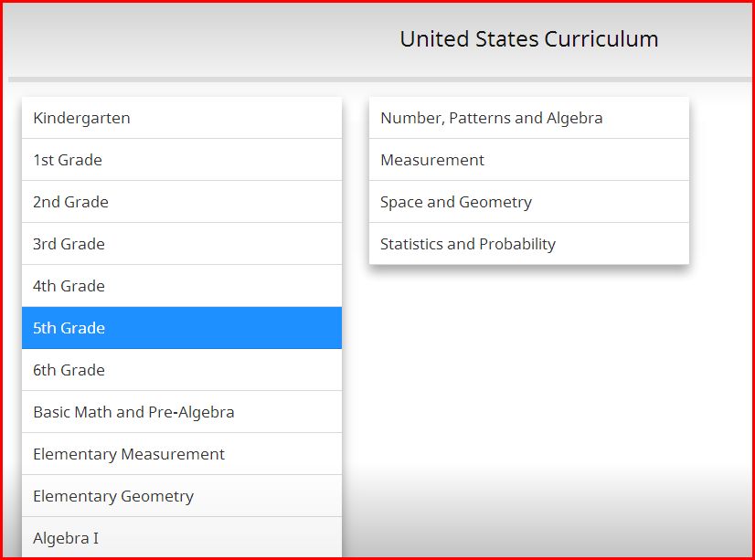Open Elementary Measurement course

182,454
